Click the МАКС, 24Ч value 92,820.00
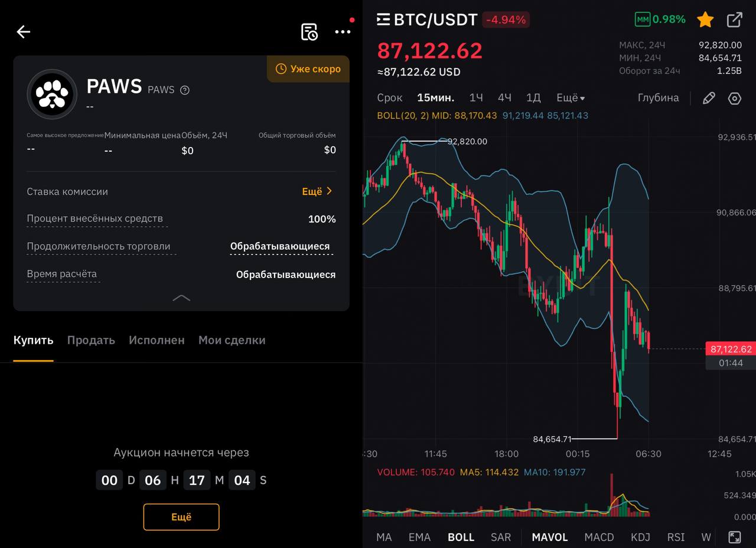 pos(720,45)
